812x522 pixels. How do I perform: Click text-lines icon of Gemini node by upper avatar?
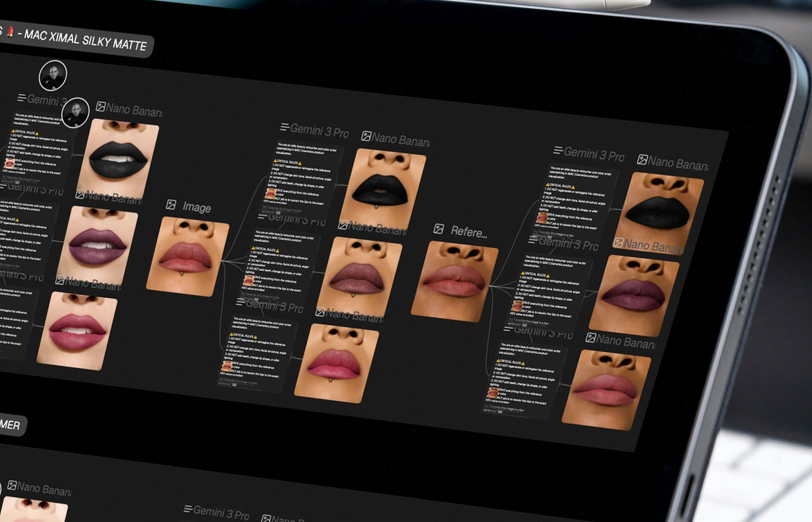[22, 97]
